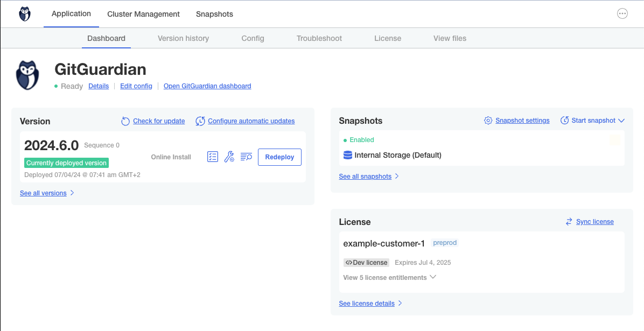This screenshot has height=331, width=644.
Task: Open Snapshots top tab
Action: click(214, 14)
